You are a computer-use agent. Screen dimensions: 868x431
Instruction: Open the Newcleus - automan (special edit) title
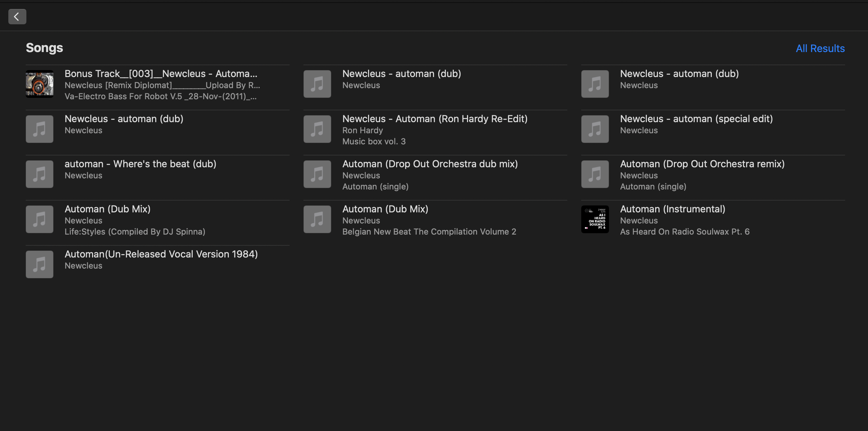pyautogui.click(x=696, y=119)
